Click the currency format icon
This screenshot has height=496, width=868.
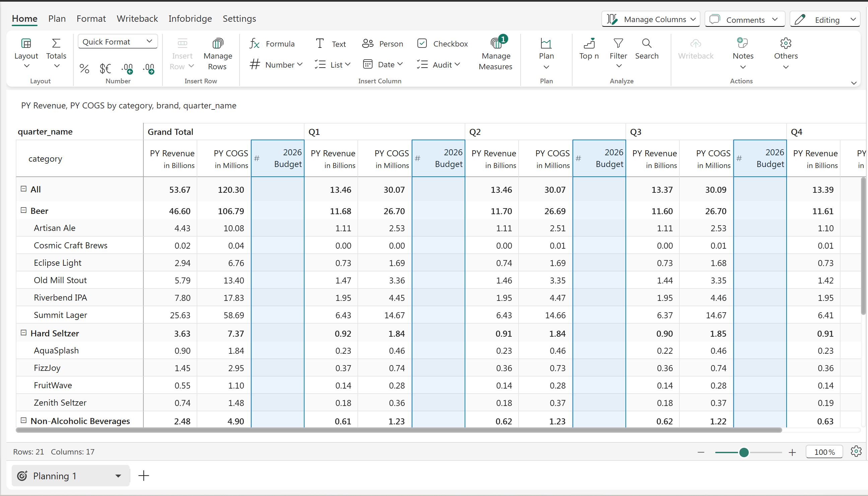point(105,69)
